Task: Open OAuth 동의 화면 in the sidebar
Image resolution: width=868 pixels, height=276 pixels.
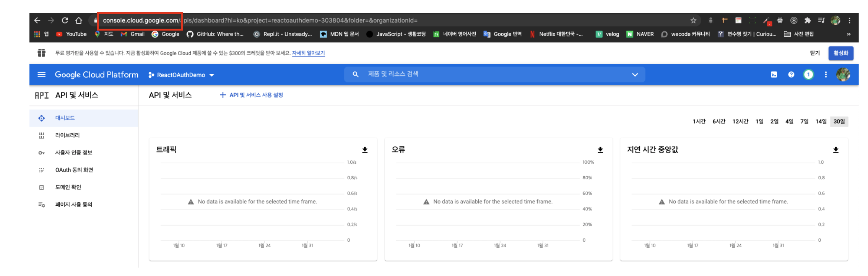Action: 84,170
